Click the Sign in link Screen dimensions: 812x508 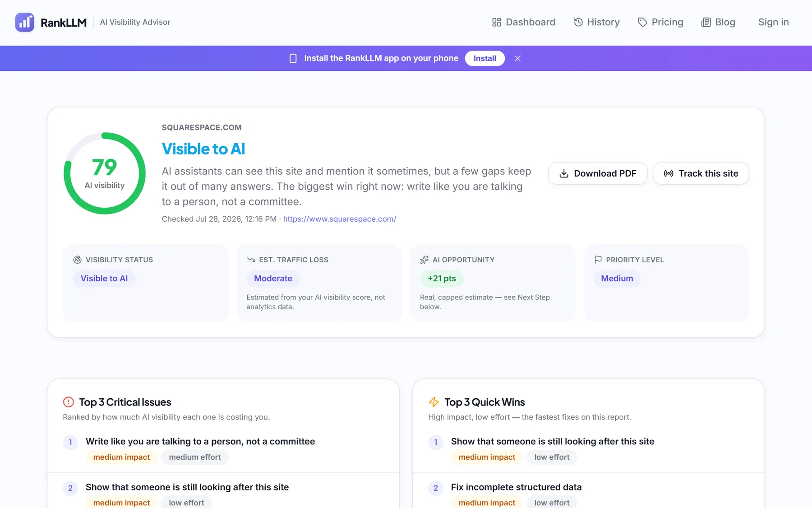point(773,22)
